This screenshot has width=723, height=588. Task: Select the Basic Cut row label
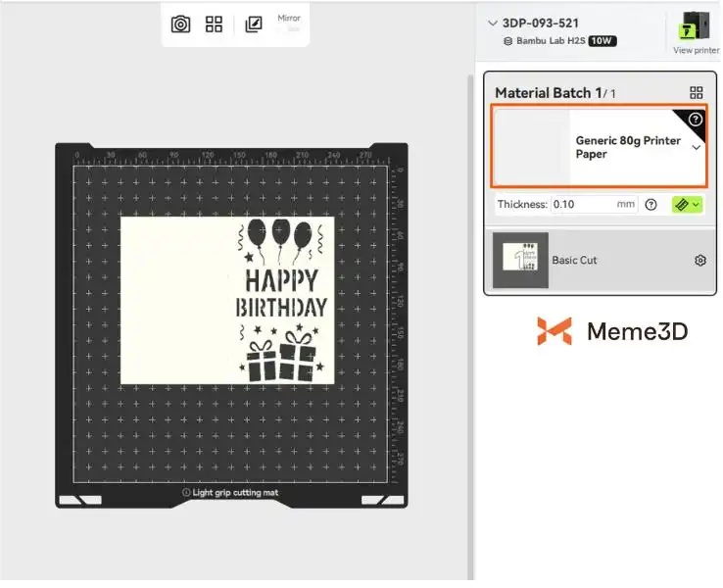click(x=574, y=260)
